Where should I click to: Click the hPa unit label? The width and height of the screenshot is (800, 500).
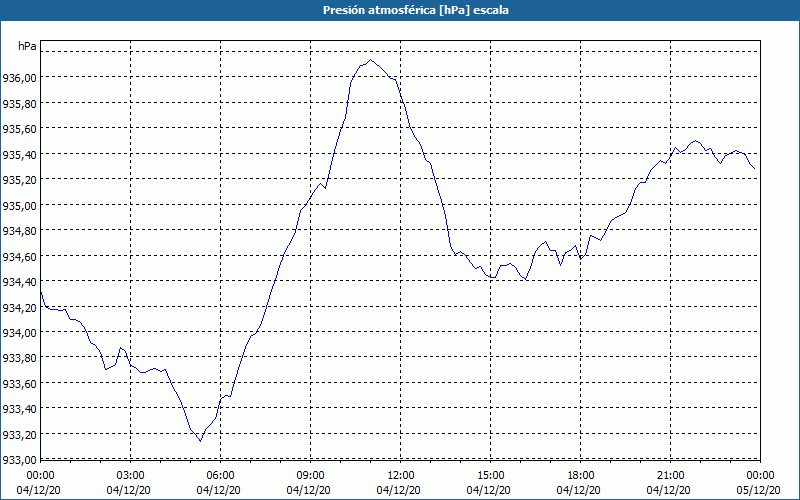pyautogui.click(x=27, y=46)
